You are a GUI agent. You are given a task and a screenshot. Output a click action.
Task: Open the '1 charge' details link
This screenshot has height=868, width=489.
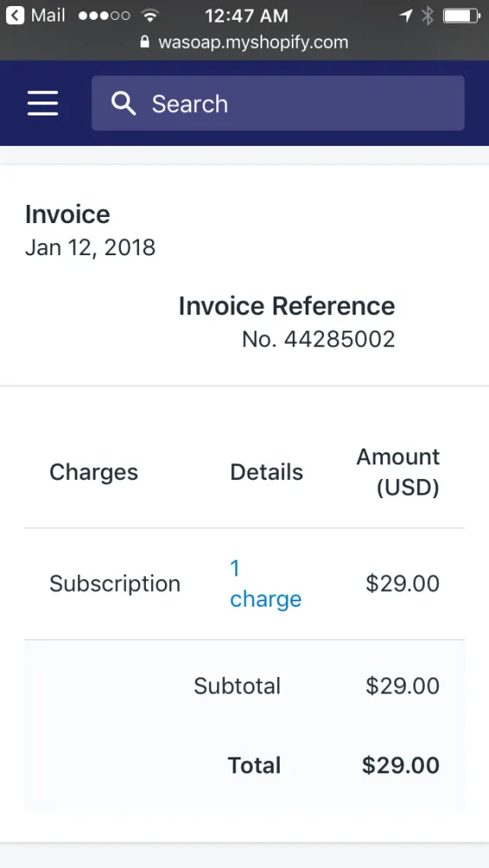coord(265,583)
